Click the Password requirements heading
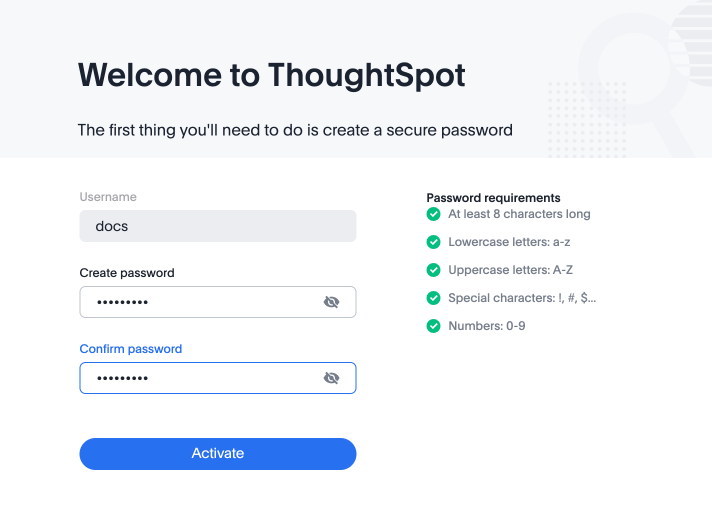712x526 pixels. pyautogui.click(x=493, y=198)
